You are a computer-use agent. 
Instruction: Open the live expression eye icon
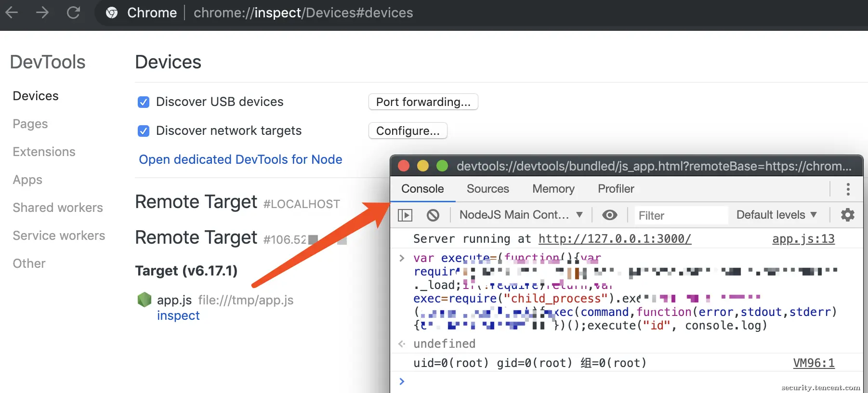point(610,215)
